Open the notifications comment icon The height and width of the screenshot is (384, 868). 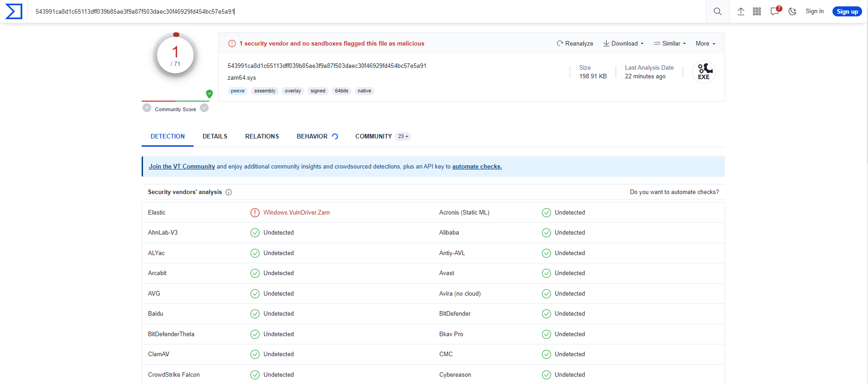pos(775,11)
